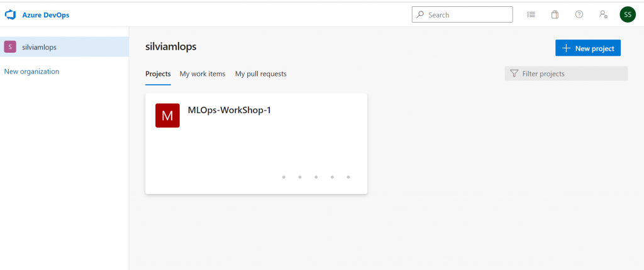The height and width of the screenshot is (270, 644).
Task: Click the New organization link
Action: click(x=31, y=72)
